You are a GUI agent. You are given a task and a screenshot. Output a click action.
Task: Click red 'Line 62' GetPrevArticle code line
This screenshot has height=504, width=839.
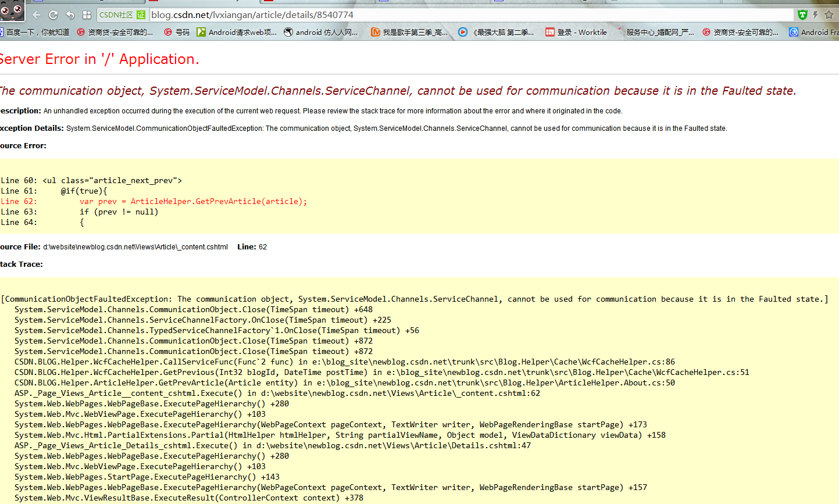pos(153,201)
